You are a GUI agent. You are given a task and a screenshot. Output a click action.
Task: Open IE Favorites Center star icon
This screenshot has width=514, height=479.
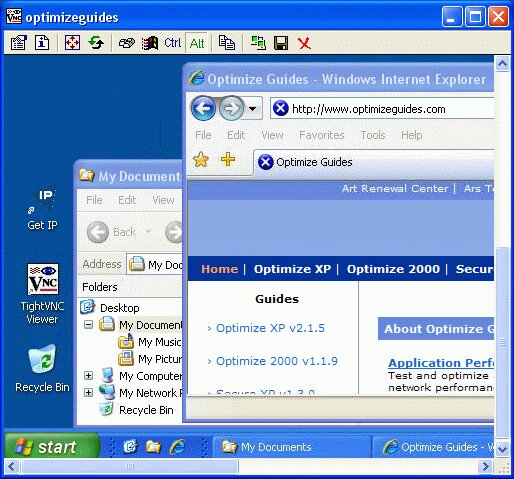201,159
